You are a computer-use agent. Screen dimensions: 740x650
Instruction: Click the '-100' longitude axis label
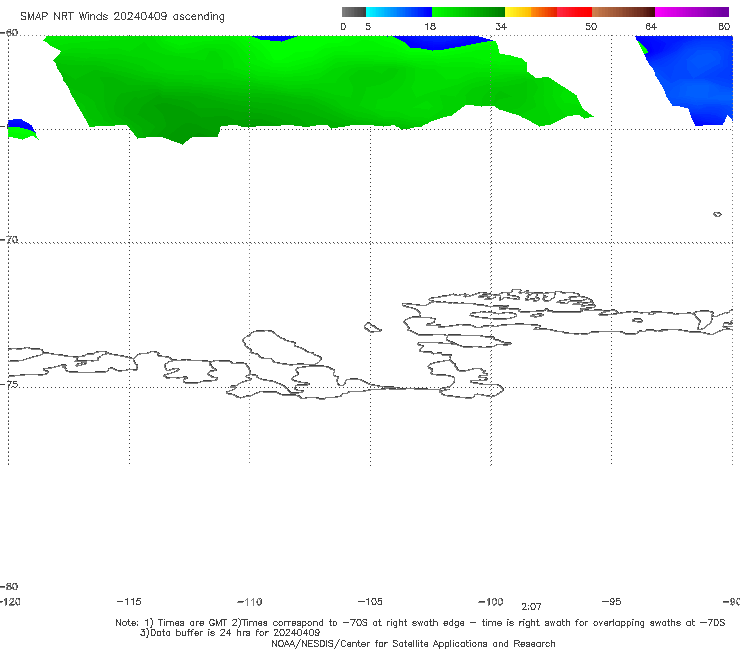click(x=491, y=601)
